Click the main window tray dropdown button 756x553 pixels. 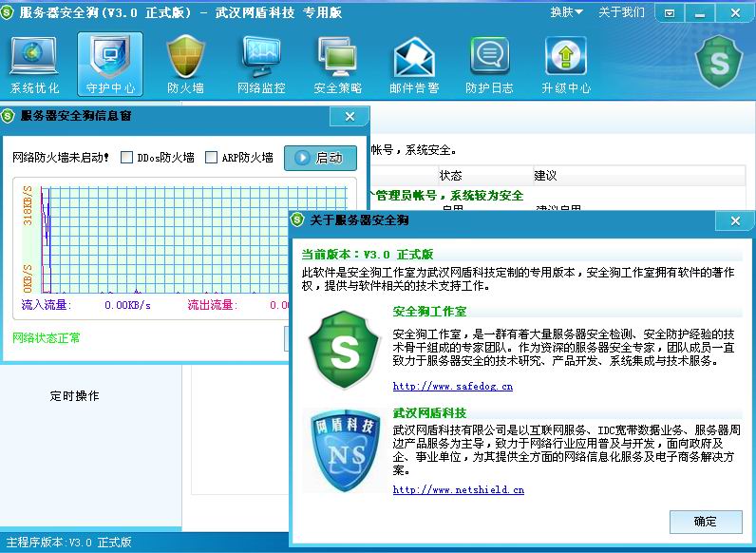coord(670,13)
